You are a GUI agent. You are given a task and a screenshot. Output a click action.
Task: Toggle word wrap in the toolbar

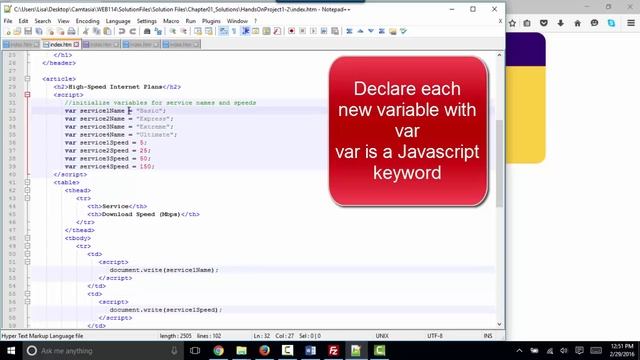point(224,31)
